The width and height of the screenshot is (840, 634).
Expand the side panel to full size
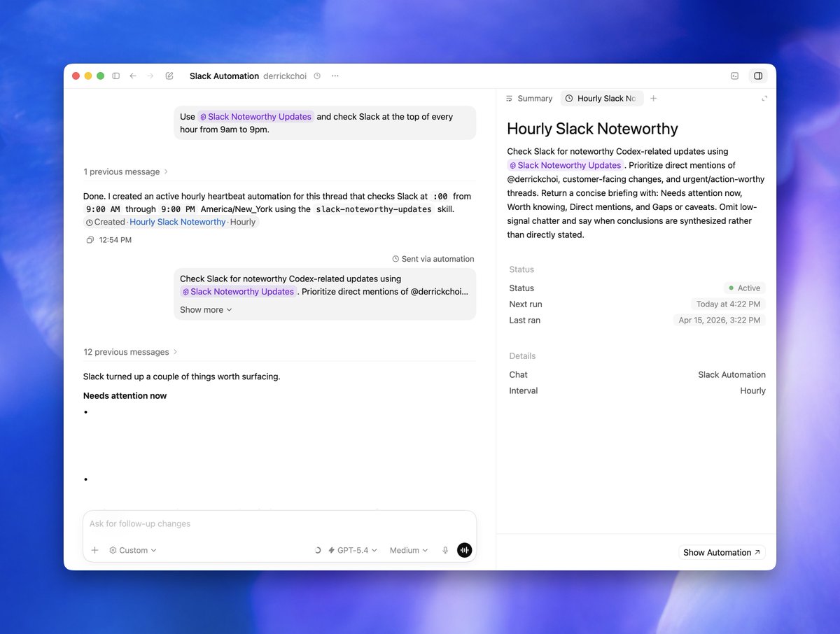tap(764, 99)
